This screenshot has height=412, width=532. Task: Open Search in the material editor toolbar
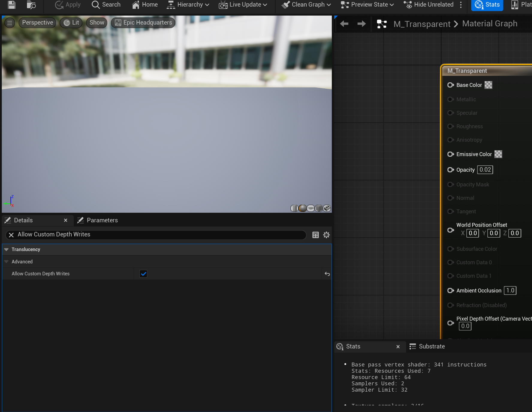106,4
